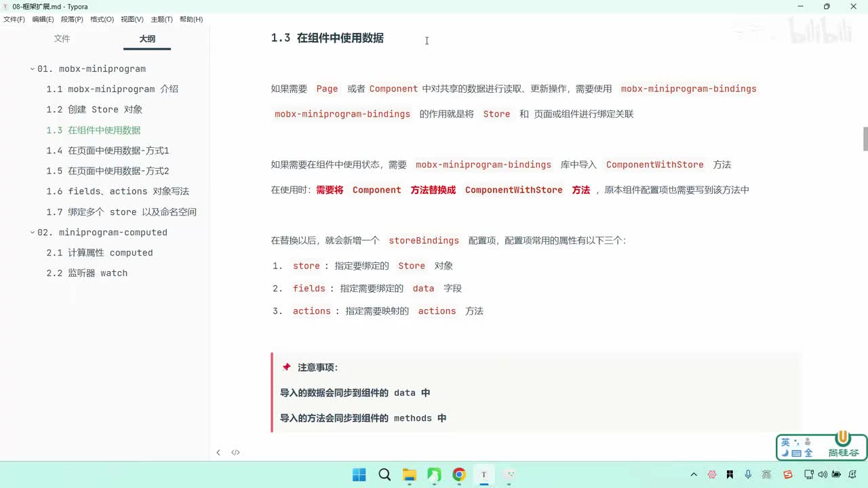Click the ComponentWithStore inline code in import sentence
868x488 pixels.
(655, 165)
